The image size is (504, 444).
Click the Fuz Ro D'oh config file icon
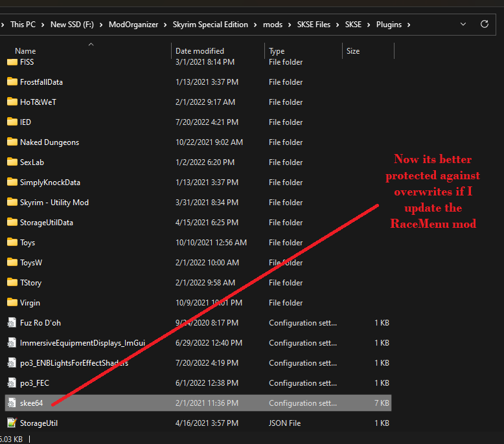pyautogui.click(x=12, y=323)
